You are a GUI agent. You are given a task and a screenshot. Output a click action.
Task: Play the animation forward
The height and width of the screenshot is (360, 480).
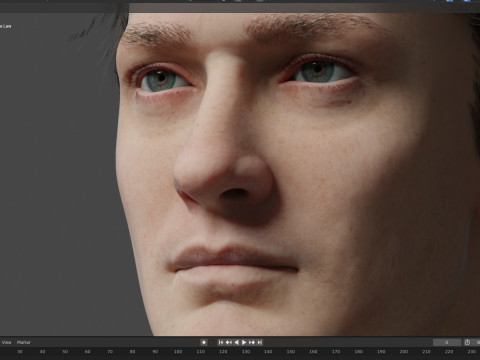tap(244, 342)
